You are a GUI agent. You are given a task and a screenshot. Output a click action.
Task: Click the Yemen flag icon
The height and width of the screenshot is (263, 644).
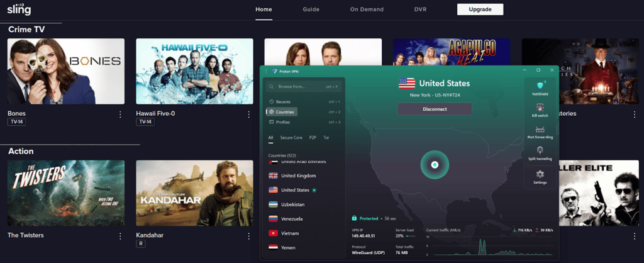273,247
